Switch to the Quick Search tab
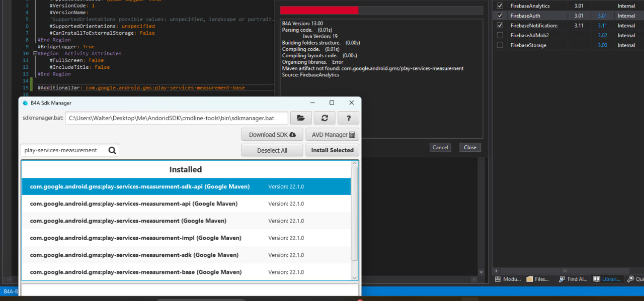Image resolution: width=644 pixels, height=301 pixels. click(x=635, y=279)
